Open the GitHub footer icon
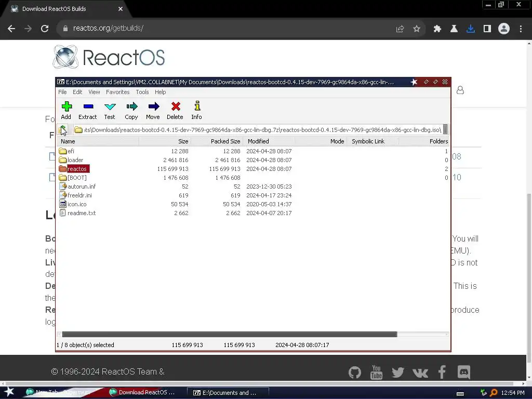Image resolution: width=532 pixels, height=399 pixels. [355, 372]
